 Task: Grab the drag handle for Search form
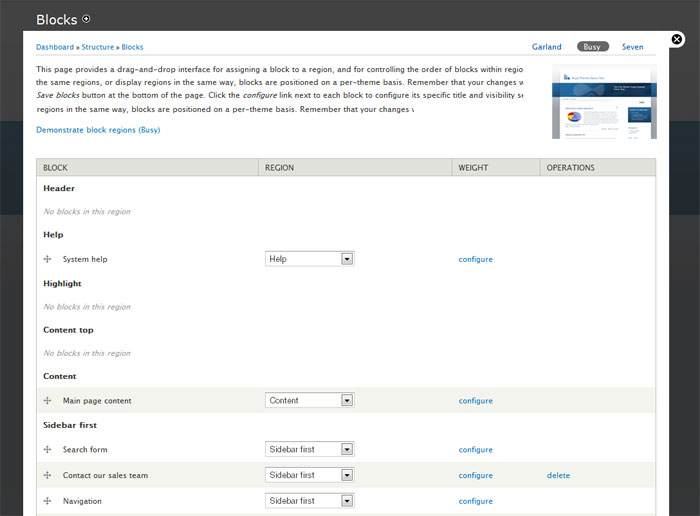pos(47,449)
